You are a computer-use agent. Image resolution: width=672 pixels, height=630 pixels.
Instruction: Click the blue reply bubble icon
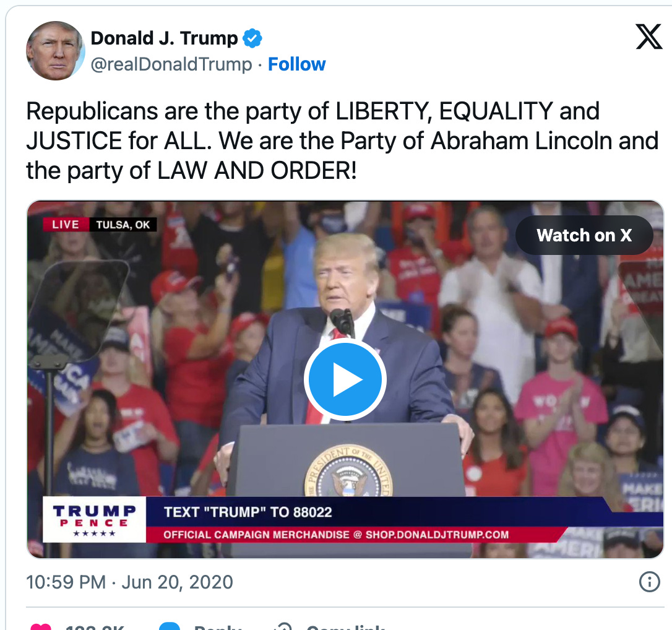170,626
